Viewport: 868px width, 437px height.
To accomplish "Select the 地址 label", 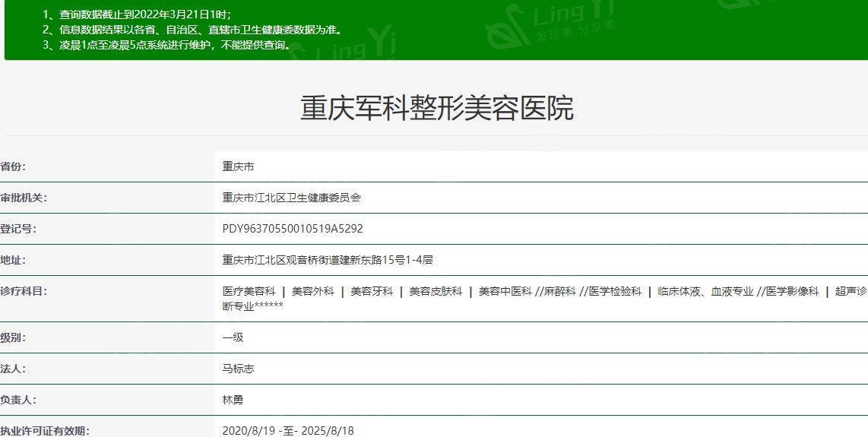I will (x=13, y=260).
